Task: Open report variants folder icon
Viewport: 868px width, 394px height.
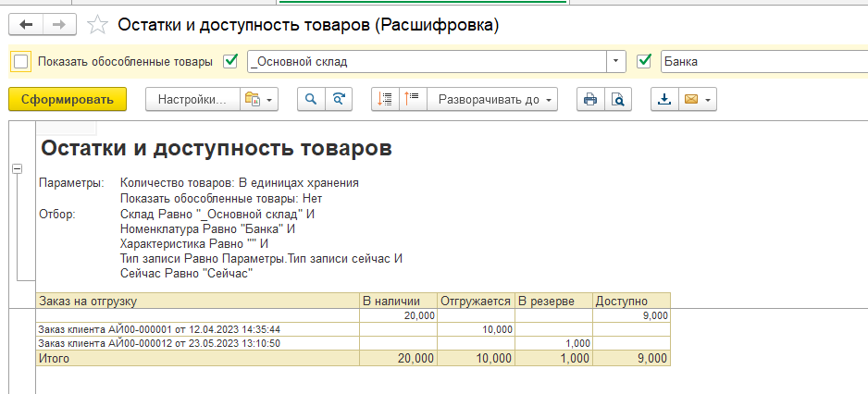Action: pos(258,100)
